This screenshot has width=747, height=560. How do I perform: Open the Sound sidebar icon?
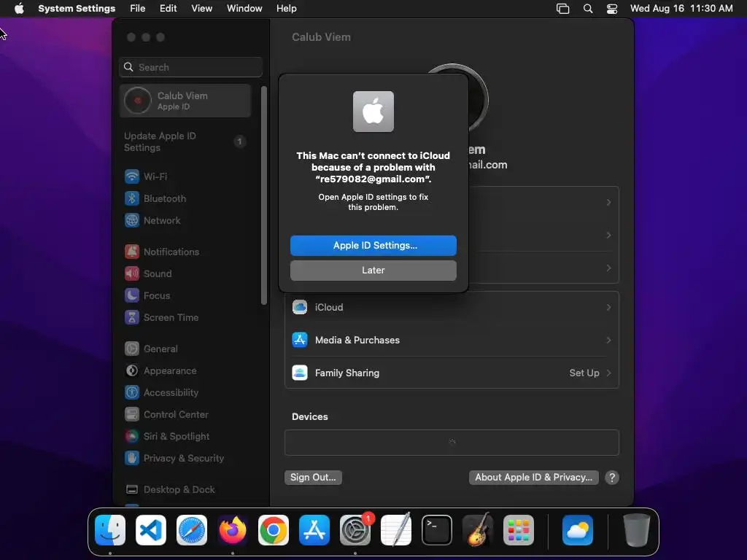(x=132, y=274)
